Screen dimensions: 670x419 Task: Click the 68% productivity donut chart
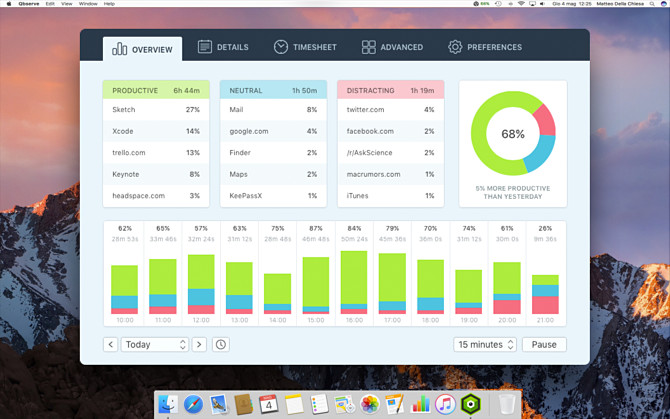coord(513,133)
